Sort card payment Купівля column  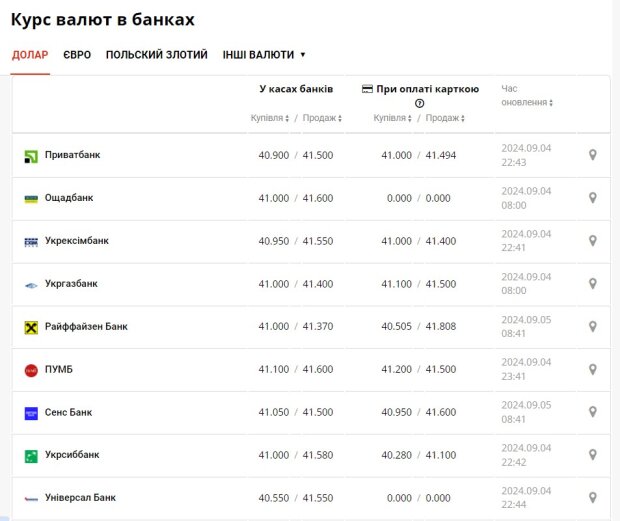(x=394, y=118)
